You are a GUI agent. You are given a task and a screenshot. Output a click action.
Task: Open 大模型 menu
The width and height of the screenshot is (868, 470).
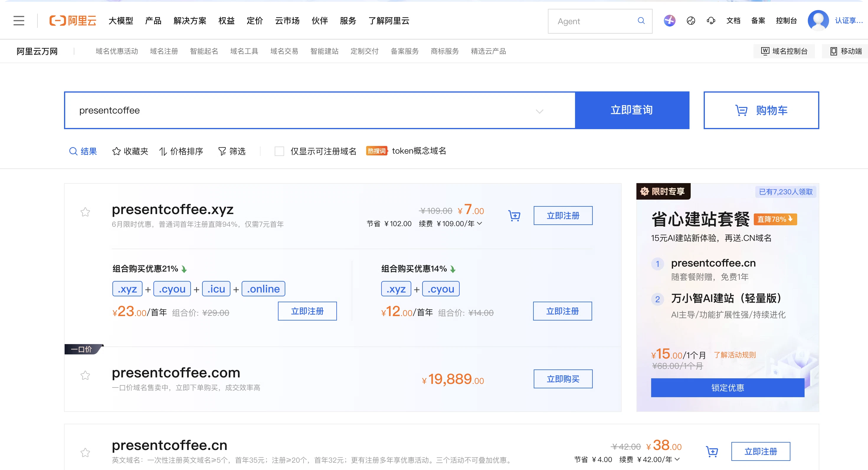[x=121, y=21]
